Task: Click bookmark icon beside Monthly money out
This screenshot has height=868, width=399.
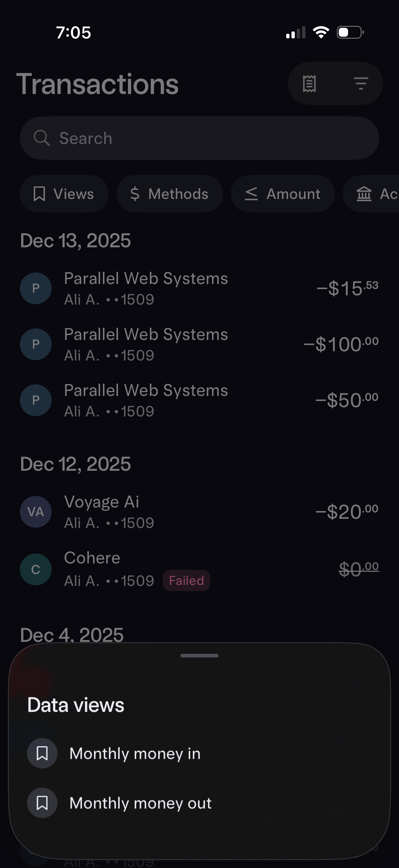Action: click(42, 803)
